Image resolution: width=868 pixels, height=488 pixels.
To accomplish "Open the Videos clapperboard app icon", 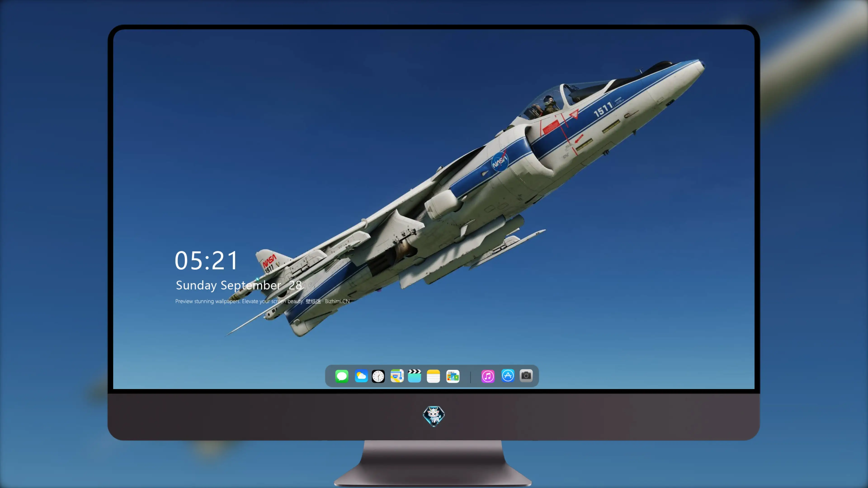I will pos(415,376).
